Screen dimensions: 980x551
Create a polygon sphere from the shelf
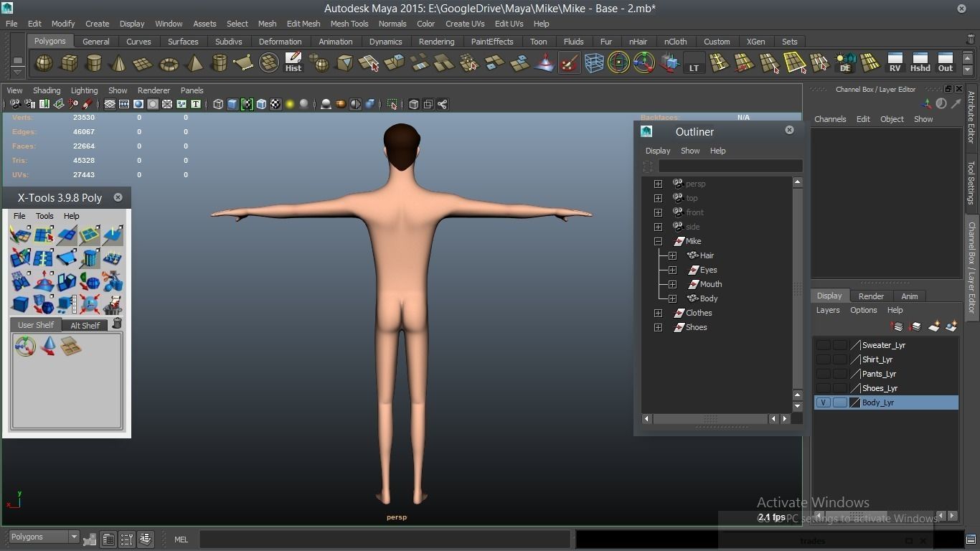click(x=44, y=63)
